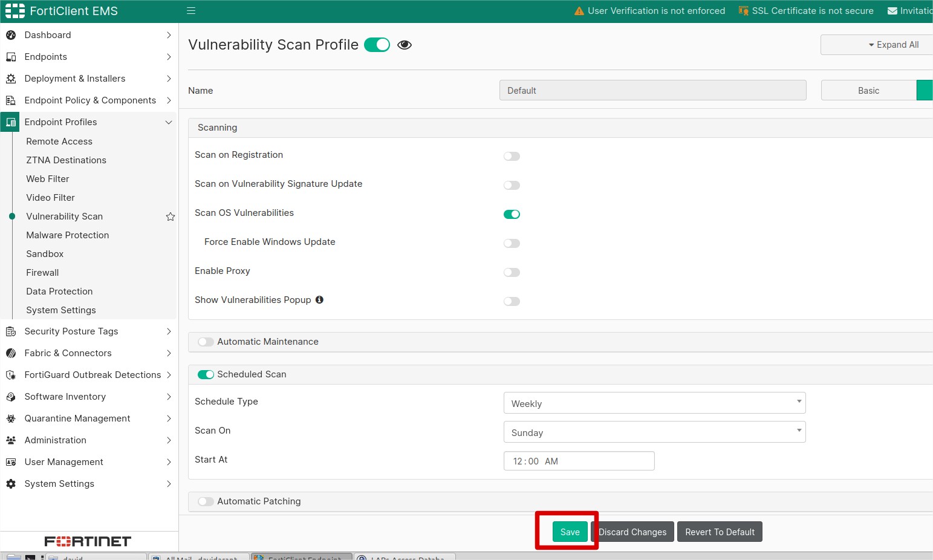Click the star icon next to Vulnerability Scan

[x=171, y=217]
